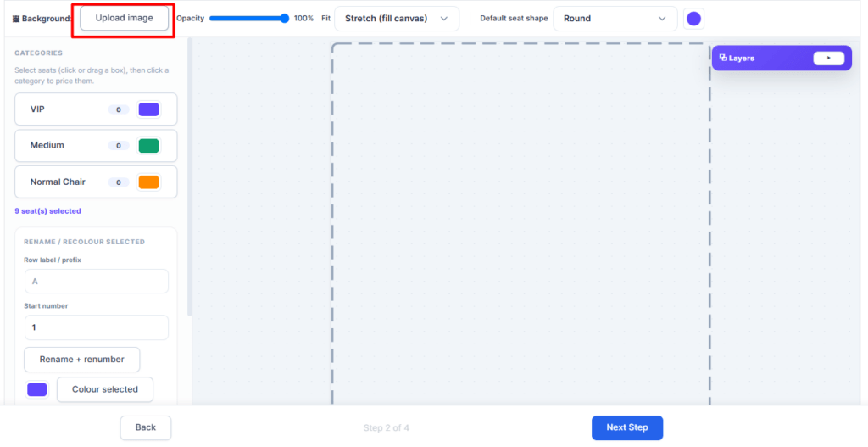
Task: Open the Default seat shape dropdown
Action: 615,19
